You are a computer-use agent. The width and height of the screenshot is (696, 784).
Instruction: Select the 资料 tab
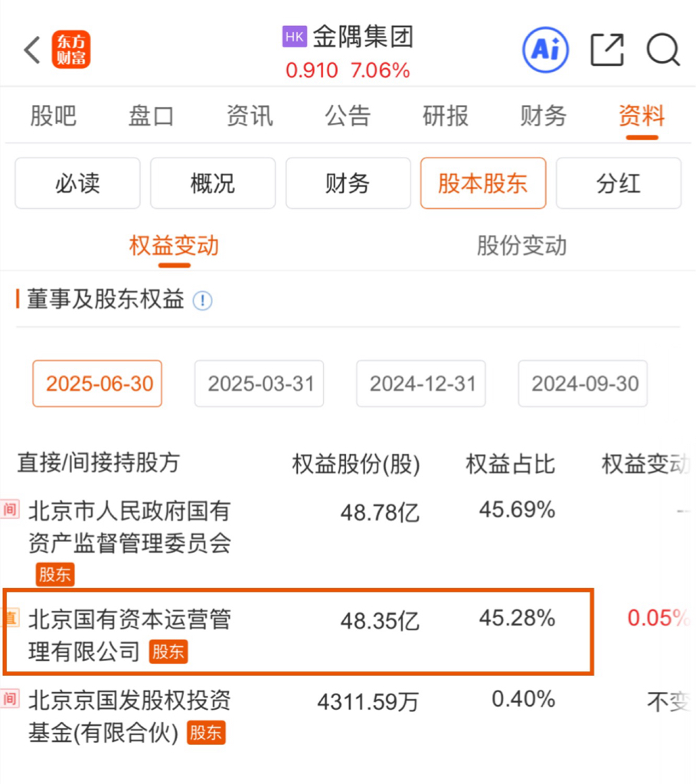[x=642, y=116]
